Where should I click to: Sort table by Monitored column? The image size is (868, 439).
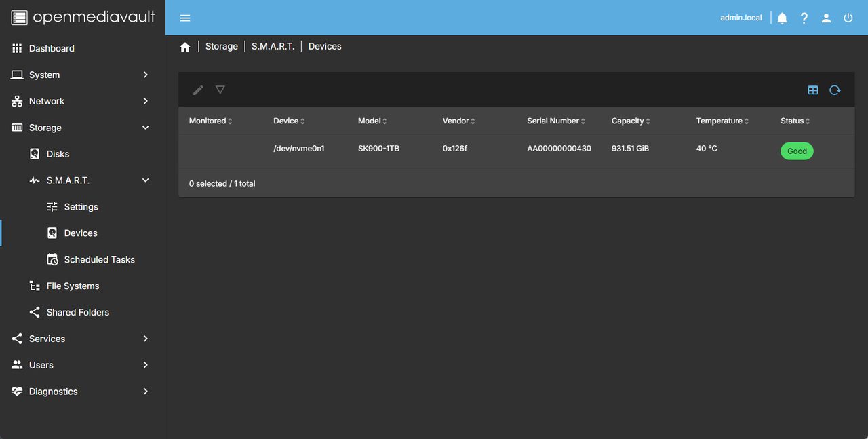211,121
